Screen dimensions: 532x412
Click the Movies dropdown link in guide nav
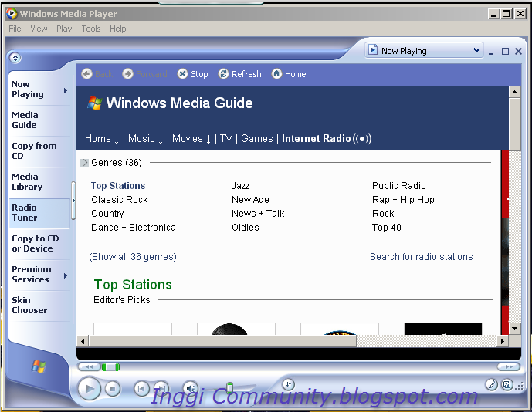click(x=191, y=138)
